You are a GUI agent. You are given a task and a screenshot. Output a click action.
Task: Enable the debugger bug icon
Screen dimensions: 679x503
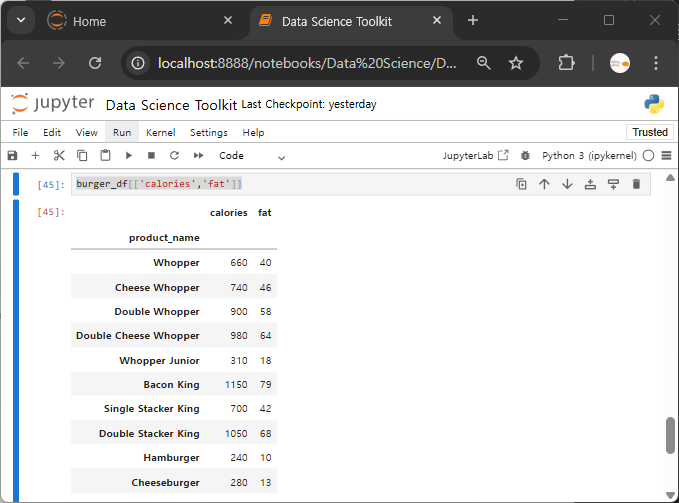pyautogui.click(x=525, y=155)
